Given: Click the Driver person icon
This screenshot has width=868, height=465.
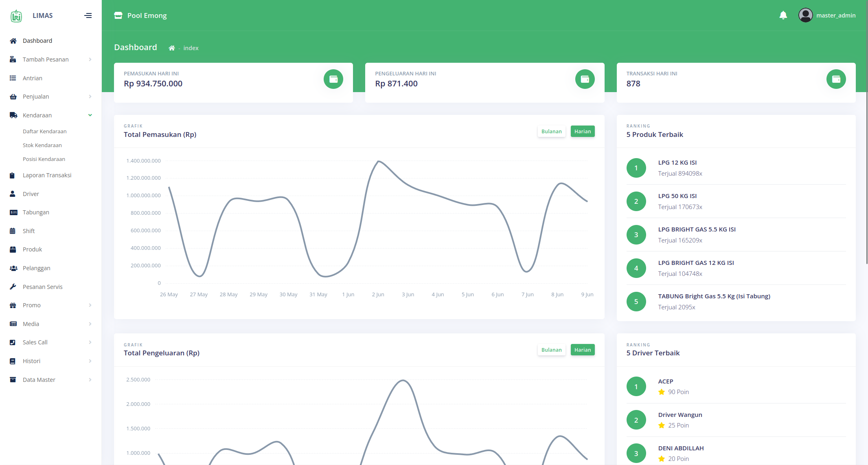Looking at the screenshot, I should [13, 194].
